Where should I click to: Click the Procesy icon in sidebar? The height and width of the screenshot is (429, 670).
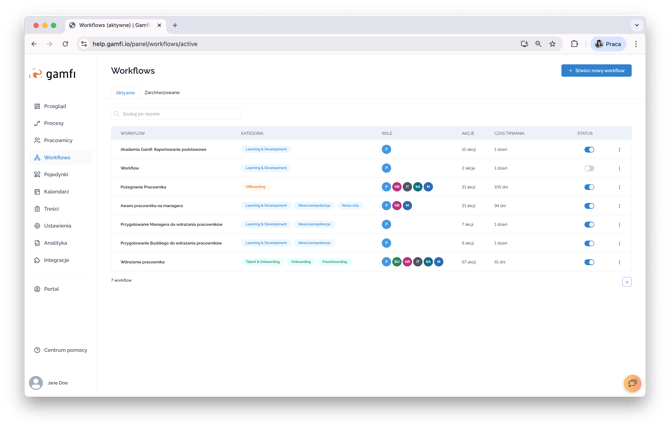[x=37, y=123]
